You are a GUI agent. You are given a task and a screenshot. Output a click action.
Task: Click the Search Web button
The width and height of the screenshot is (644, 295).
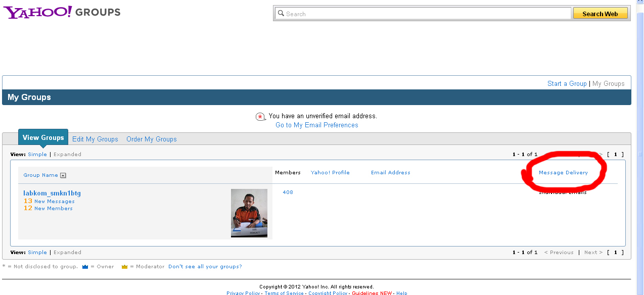[x=600, y=14]
